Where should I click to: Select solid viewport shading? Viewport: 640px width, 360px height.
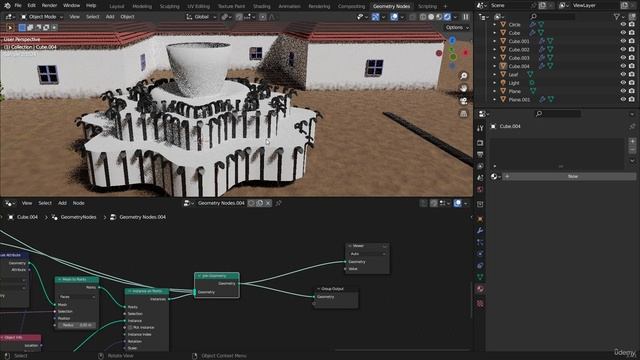[431, 17]
